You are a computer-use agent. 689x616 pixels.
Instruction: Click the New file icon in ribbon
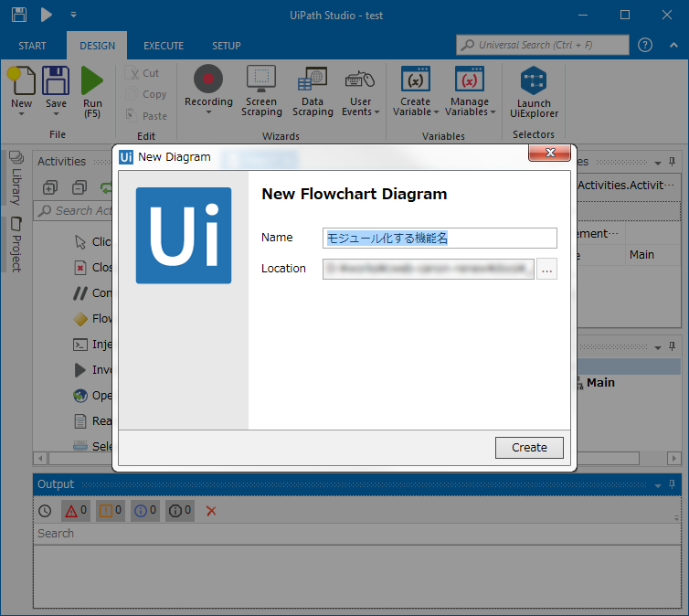[x=21, y=80]
